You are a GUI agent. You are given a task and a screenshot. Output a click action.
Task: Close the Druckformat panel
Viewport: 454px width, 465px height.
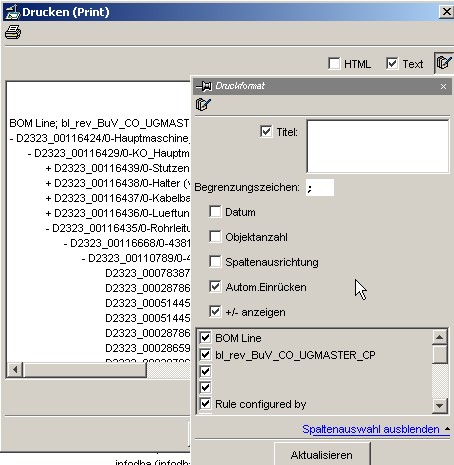(443, 86)
